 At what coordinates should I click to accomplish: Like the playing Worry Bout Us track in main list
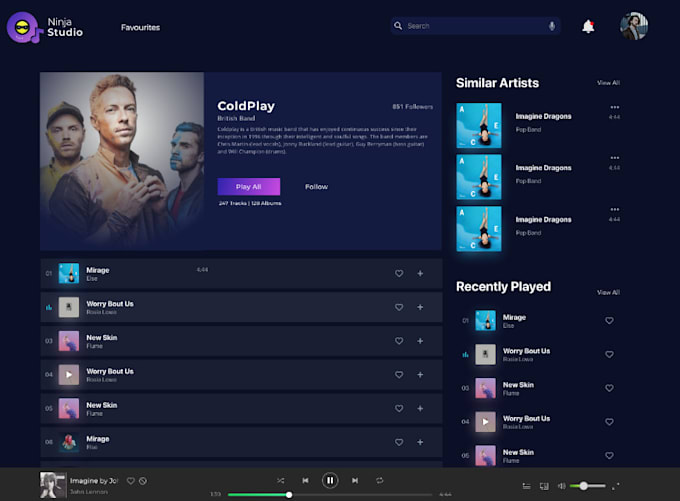pos(399,307)
